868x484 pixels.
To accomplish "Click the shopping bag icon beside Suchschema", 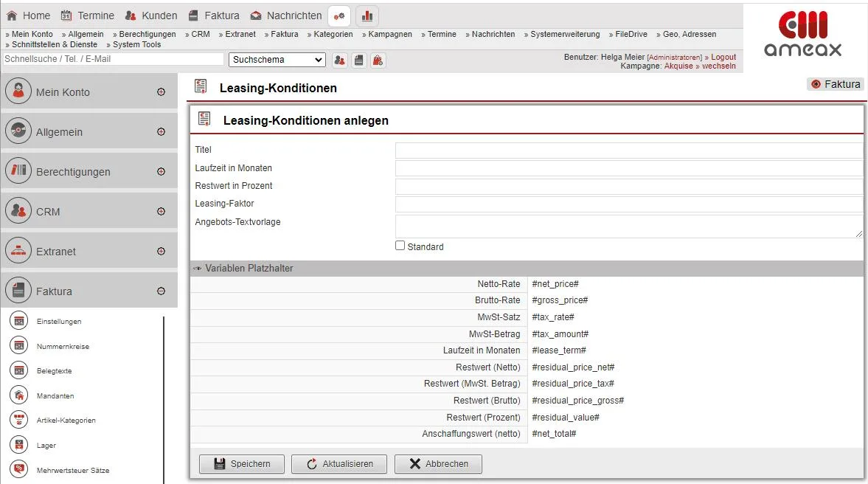I will [x=378, y=60].
